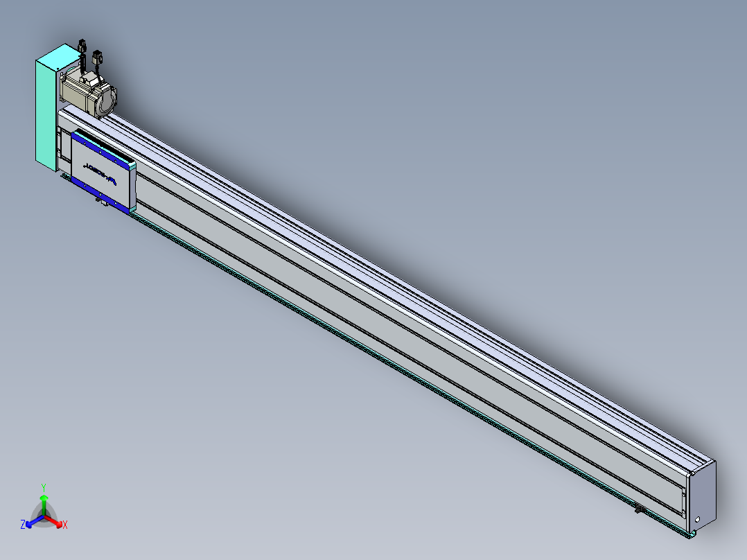The height and width of the screenshot is (560, 747).
Task: Select the motor's round rear flange
Action: (x=107, y=100)
